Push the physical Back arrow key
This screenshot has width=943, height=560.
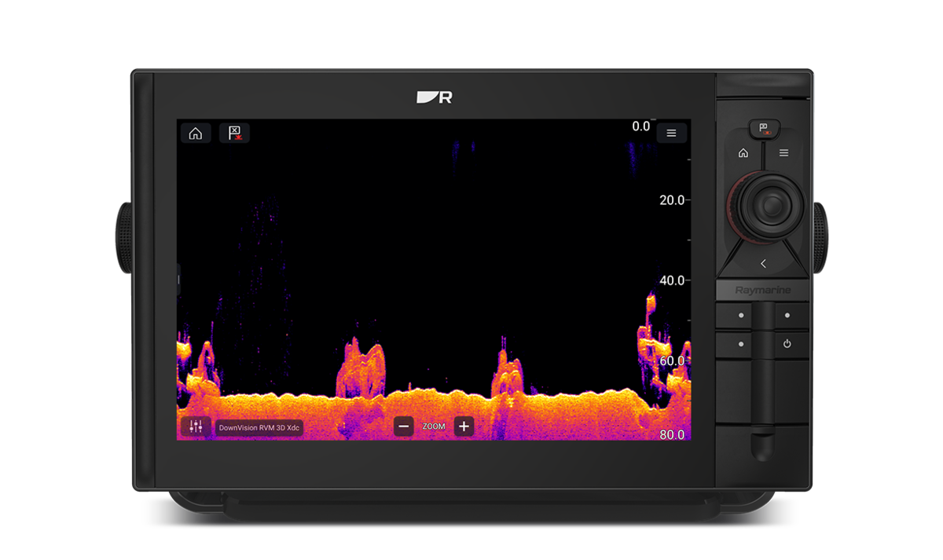pos(762,263)
